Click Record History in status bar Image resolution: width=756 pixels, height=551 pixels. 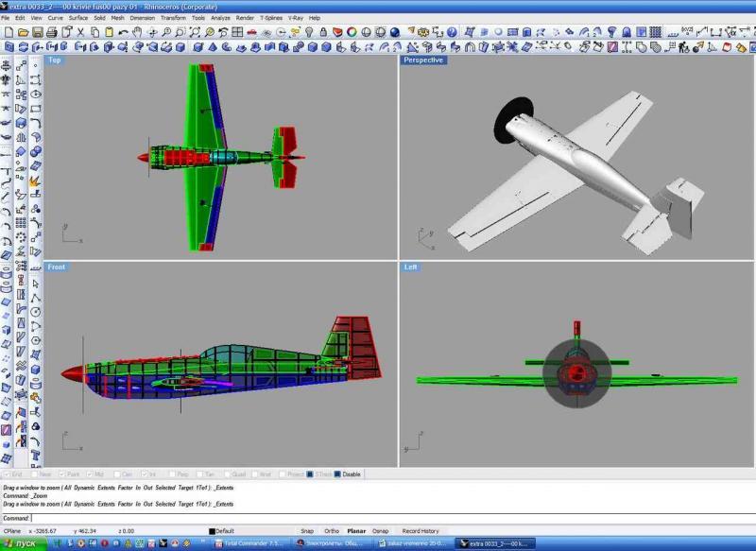click(421, 531)
